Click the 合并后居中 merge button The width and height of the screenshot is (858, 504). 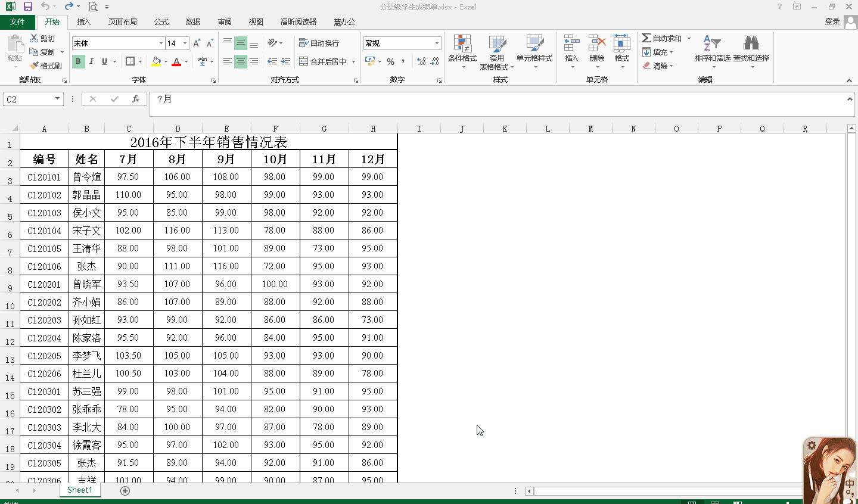click(x=322, y=61)
